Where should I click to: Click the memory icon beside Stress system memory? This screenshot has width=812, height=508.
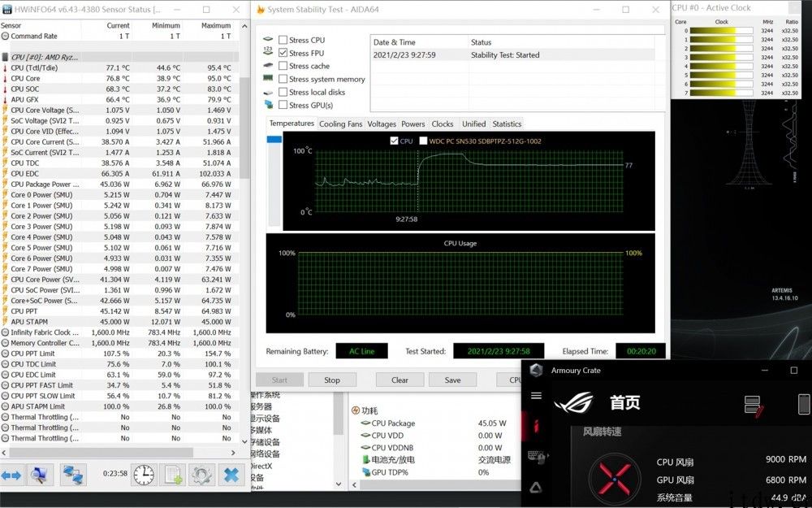[268, 78]
